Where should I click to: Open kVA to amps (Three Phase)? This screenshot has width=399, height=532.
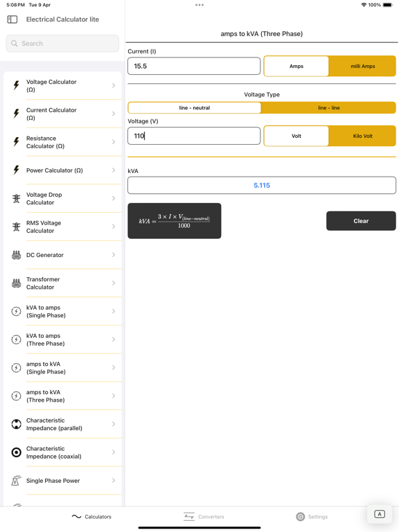[62, 339]
